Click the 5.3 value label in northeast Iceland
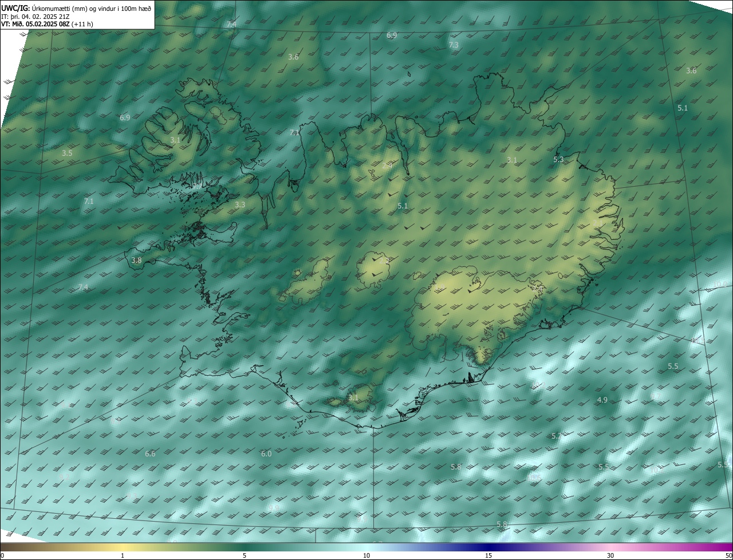Viewport: 733px width, 560px height. pos(558,160)
